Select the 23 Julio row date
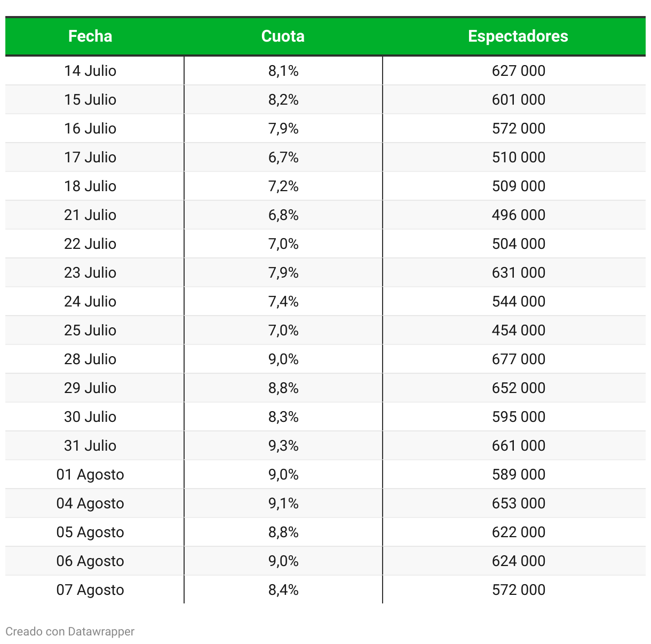The image size is (651, 644). [x=90, y=273]
